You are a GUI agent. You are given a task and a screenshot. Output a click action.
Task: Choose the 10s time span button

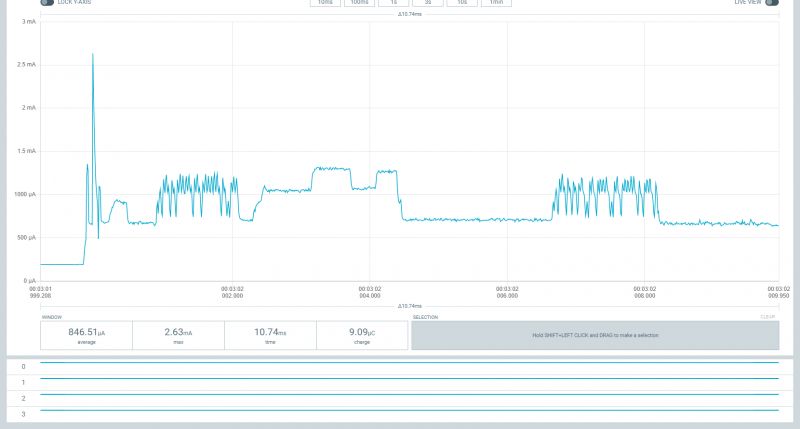pos(462,3)
